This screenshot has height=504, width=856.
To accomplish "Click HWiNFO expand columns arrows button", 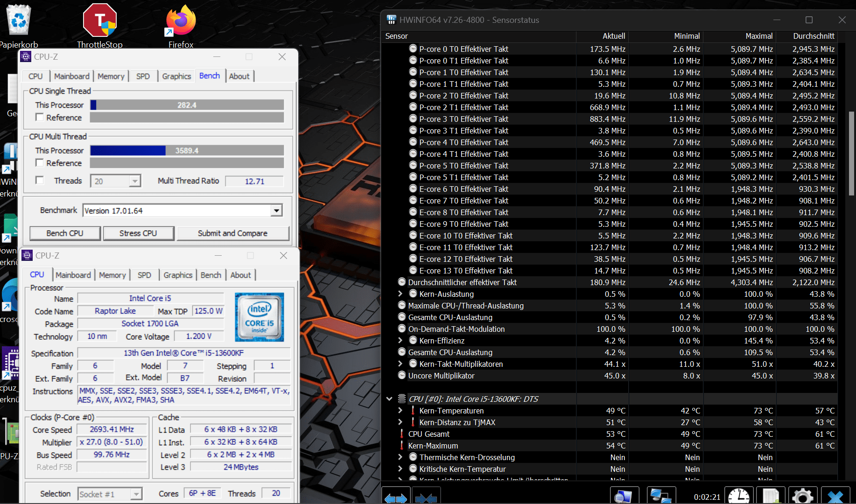I will [396, 496].
